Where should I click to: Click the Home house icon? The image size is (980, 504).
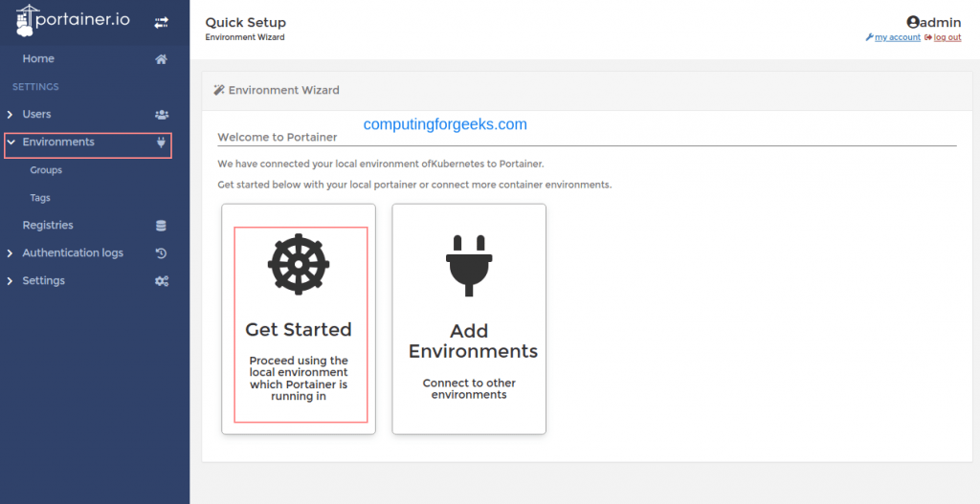coord(161,59)
